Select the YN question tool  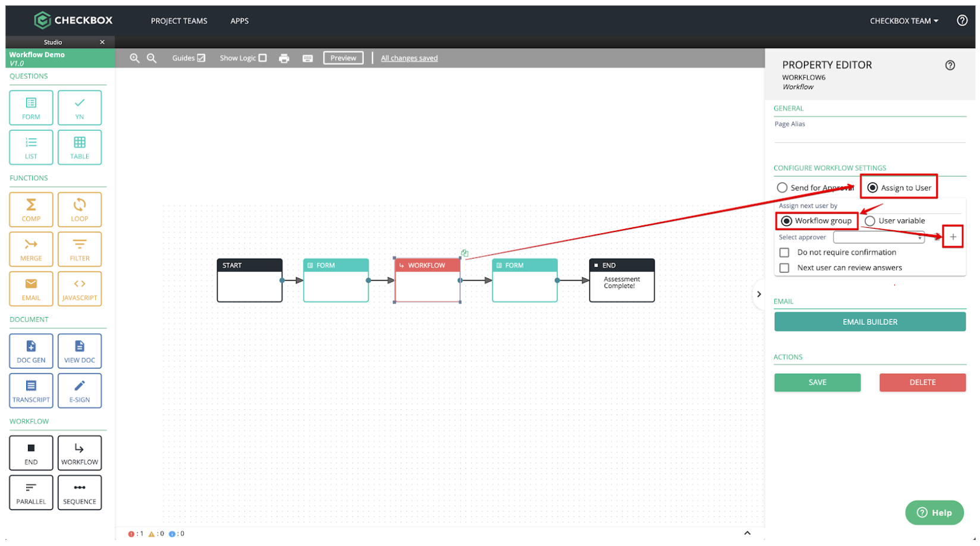(x=80, y=108)
